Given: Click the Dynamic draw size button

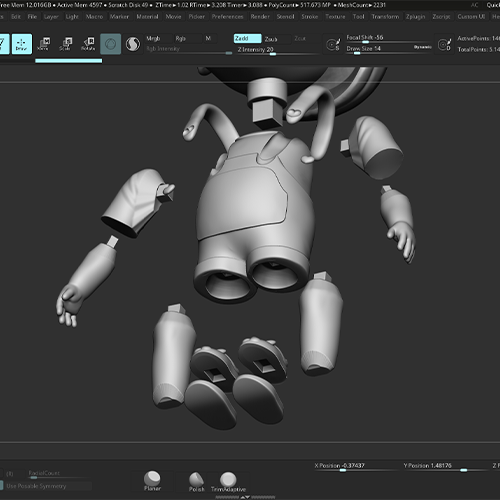Looking at the screenshot, I should coord(422,47).
